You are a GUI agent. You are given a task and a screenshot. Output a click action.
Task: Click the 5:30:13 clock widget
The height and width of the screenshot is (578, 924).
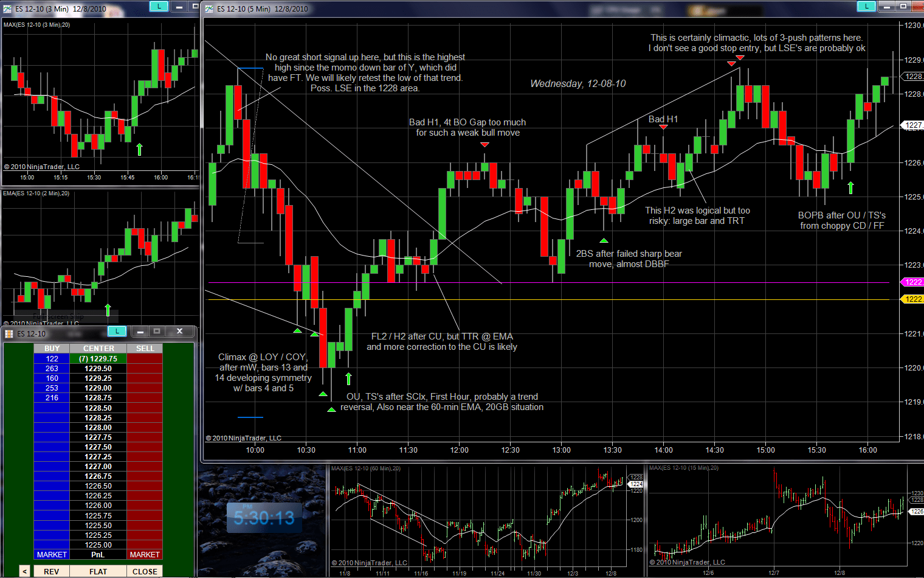point(264,518)
